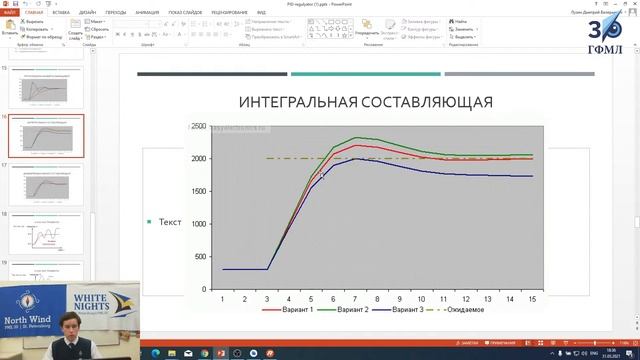Screen dimensions: 640x360
Task: Toggle Comments (Примечания) pane in status bar
Action: (500, 343)
